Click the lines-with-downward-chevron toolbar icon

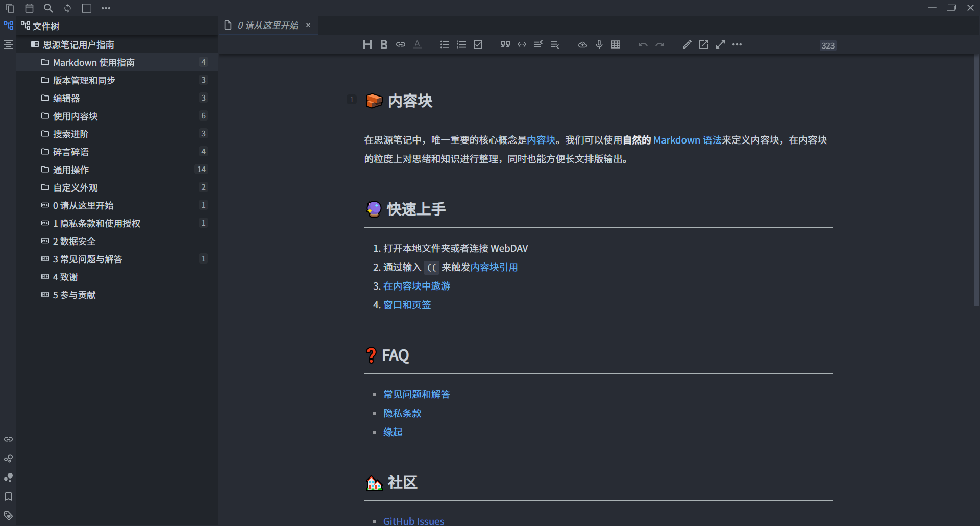[555, 44]
